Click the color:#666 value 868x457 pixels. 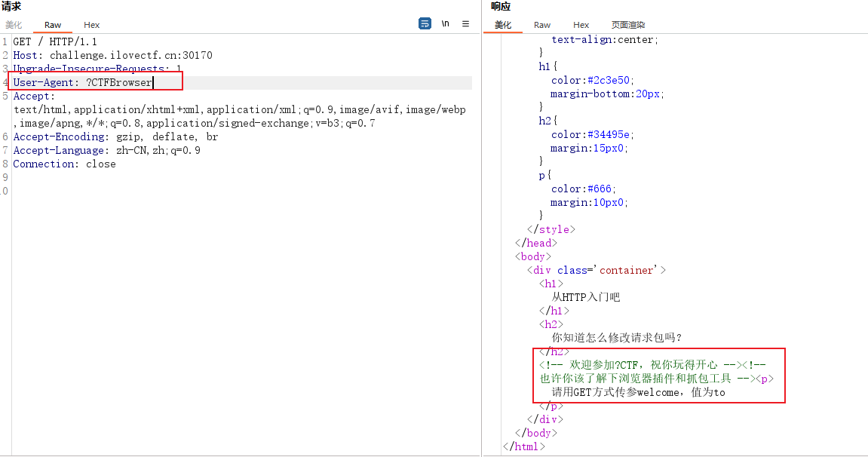pos(600,189)
